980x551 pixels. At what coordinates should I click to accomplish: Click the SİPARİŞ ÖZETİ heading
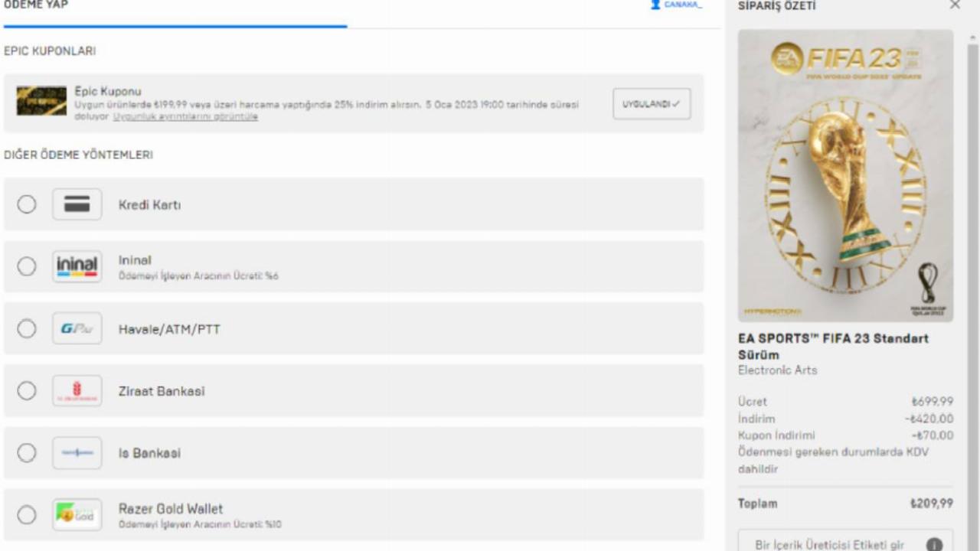(x=776, y=5)
